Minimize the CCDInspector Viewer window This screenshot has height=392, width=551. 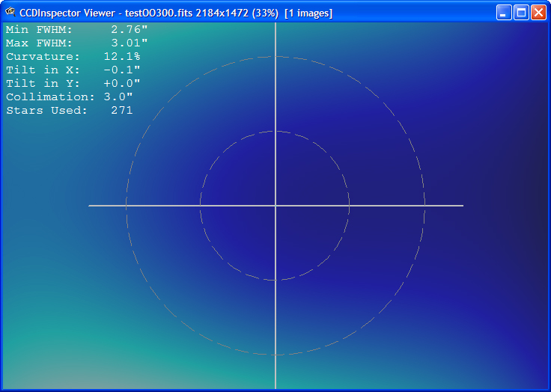[504, 13]
